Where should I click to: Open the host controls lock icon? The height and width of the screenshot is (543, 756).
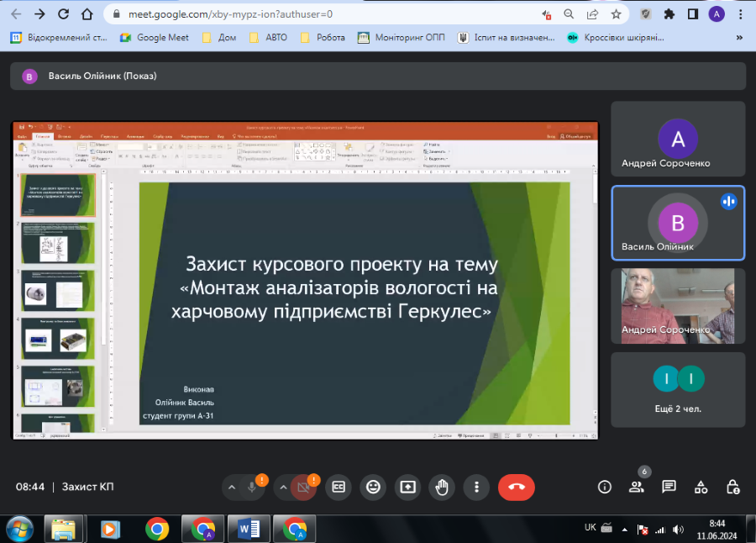point(732,487)
